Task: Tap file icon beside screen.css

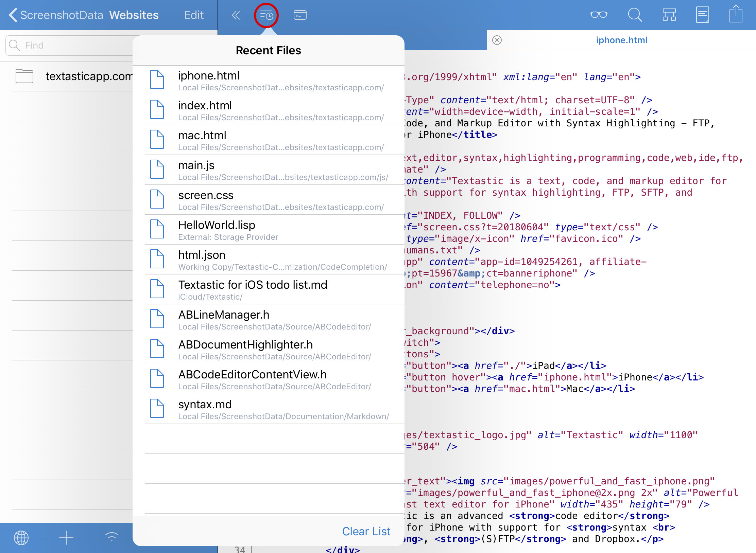Action: click(157, 199)
